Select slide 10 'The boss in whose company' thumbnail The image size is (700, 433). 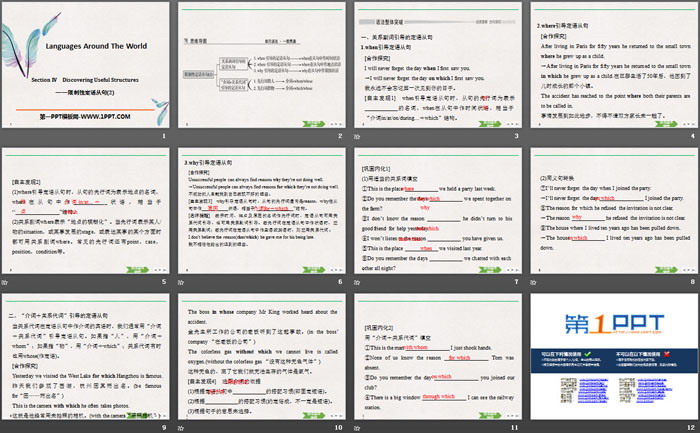(262, 357)
